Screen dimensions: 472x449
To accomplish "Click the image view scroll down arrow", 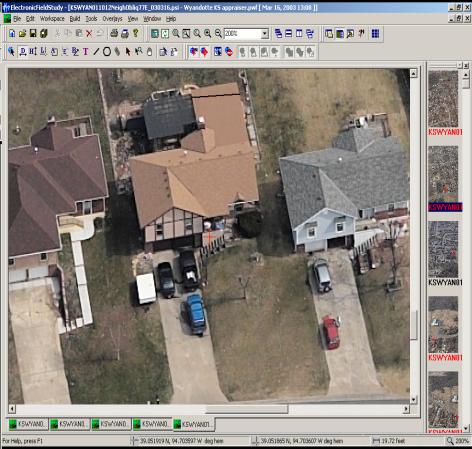I will point(414,399).
